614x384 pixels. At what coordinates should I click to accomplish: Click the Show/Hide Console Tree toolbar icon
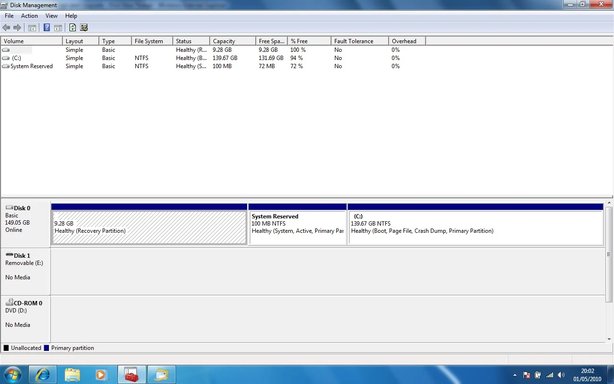click(32, 28)
